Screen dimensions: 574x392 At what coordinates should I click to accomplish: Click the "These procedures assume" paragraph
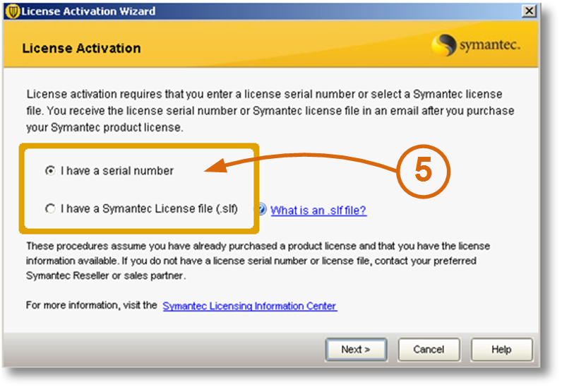(x=258, y=261)
